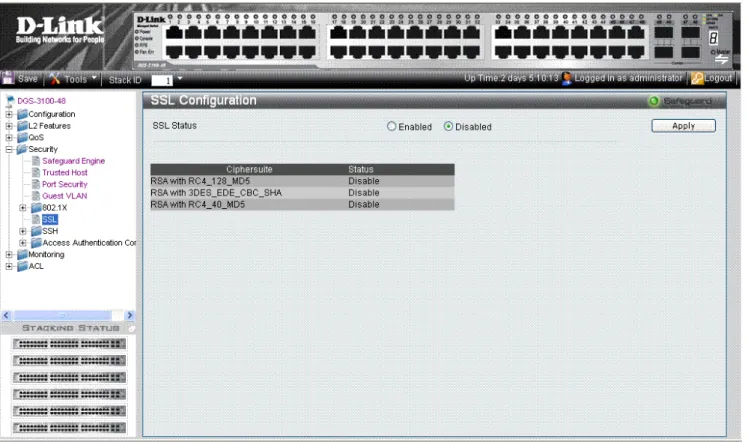Select the fourth stacking status switch unit

coord(70,394)
